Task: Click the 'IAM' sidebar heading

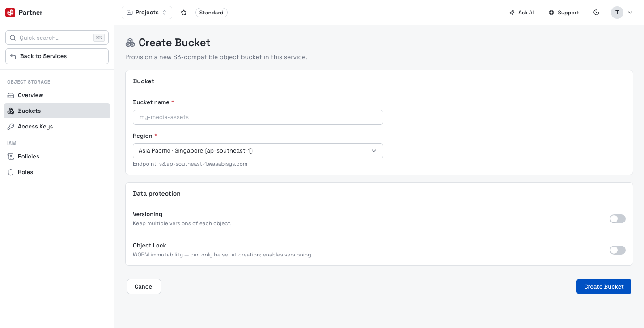Action: coord(12,143)
